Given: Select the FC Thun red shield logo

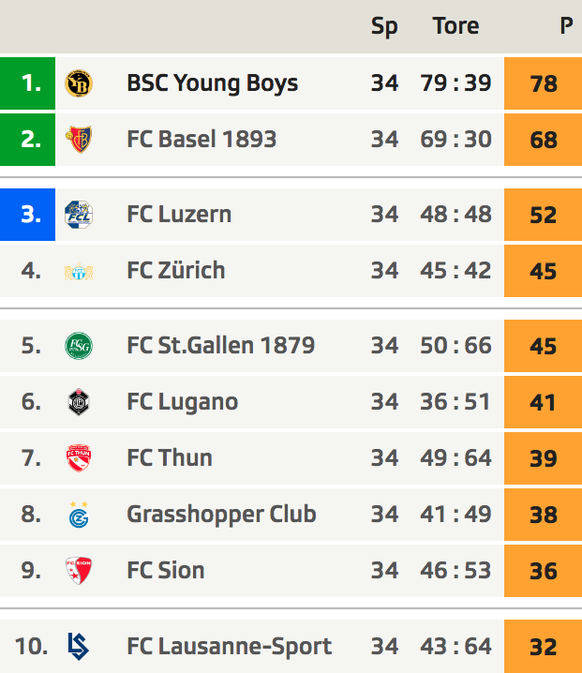Looking at the screenshot, I should (x=79, y=458).
